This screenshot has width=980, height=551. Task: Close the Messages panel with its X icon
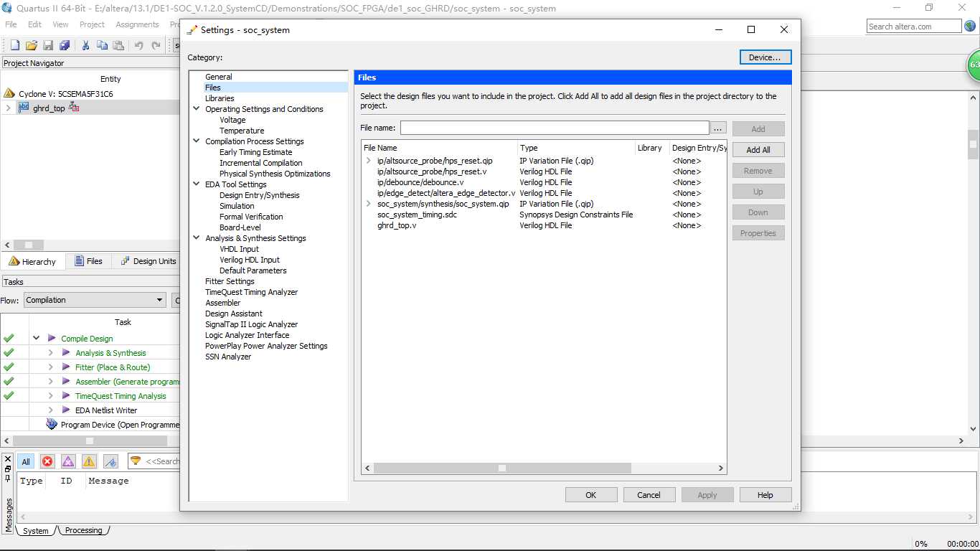pyautogui.click(x=8, y=458)
